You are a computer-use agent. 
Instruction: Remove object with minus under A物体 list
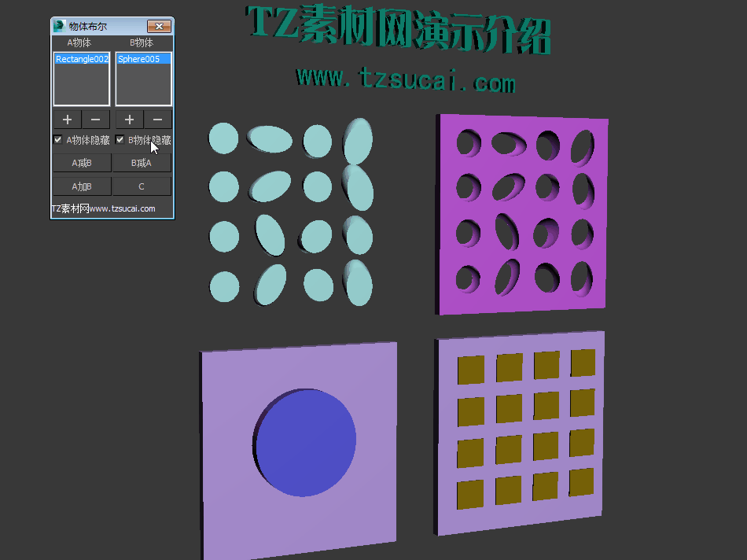(96, 120)
